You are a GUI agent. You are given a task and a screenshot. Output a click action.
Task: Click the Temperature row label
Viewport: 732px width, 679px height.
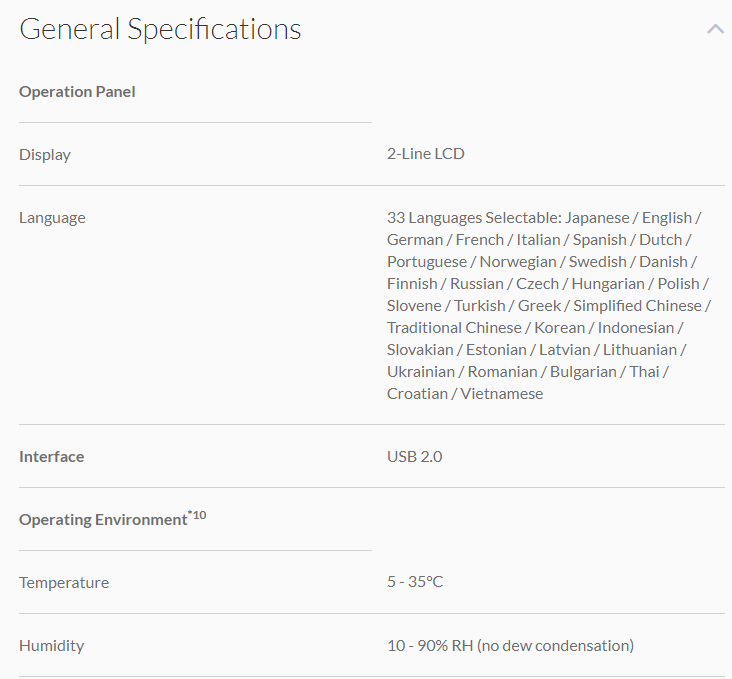64,583
